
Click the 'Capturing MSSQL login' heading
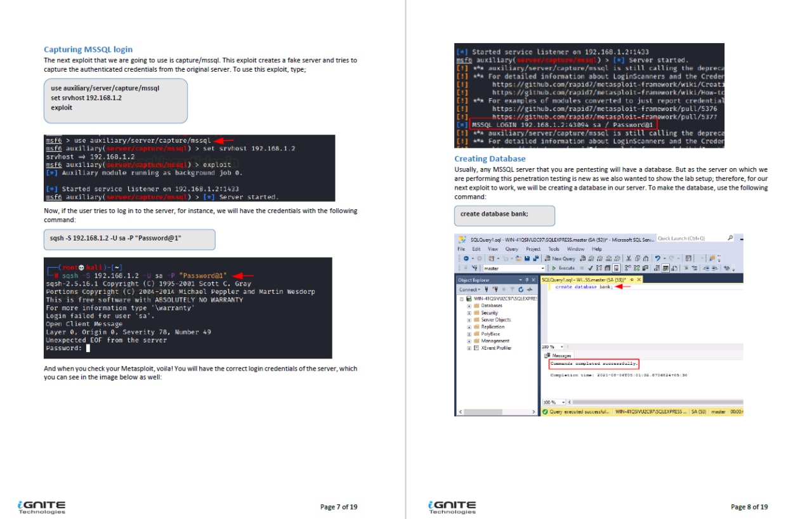point(88,49)
